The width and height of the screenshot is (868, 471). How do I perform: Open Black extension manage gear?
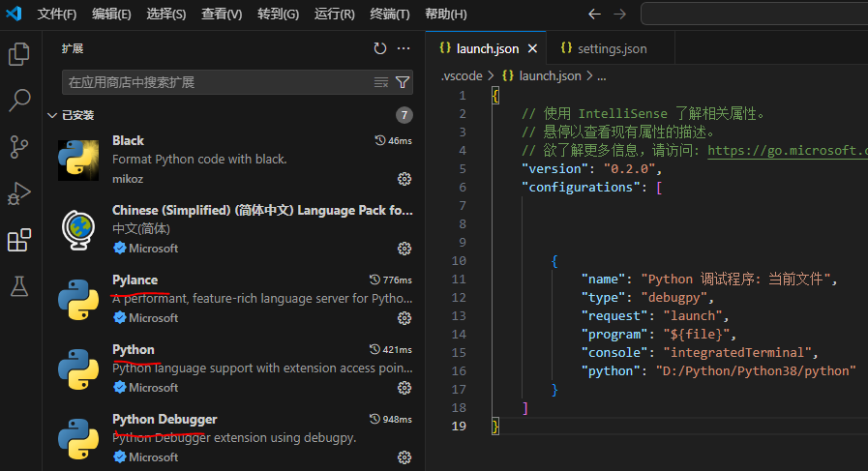pos(404,179)
